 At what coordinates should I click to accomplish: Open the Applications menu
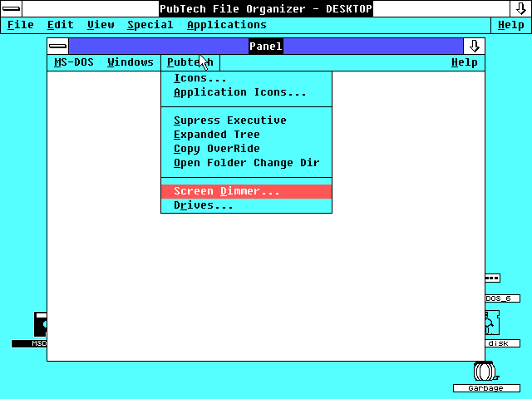tap(227, 25)
